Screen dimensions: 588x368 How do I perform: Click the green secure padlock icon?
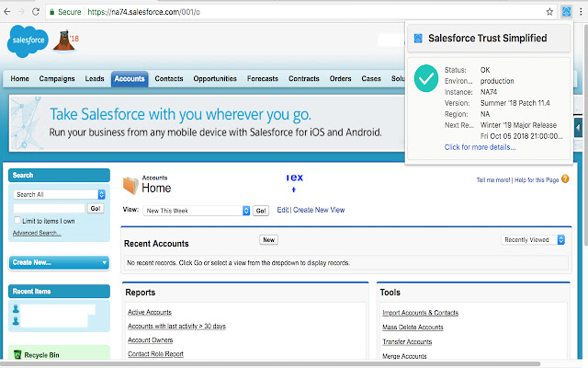[x=52, y=12]
